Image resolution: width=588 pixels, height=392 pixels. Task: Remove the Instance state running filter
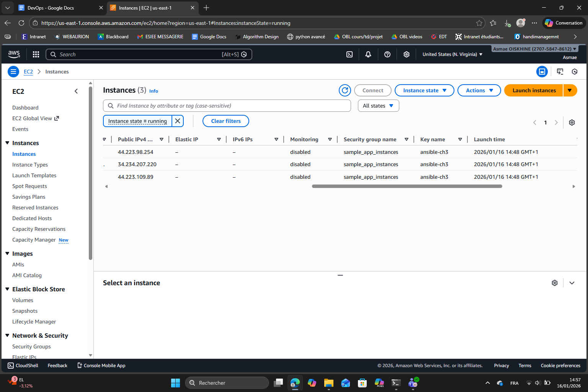pyautogui.click(x=177, y=121)
